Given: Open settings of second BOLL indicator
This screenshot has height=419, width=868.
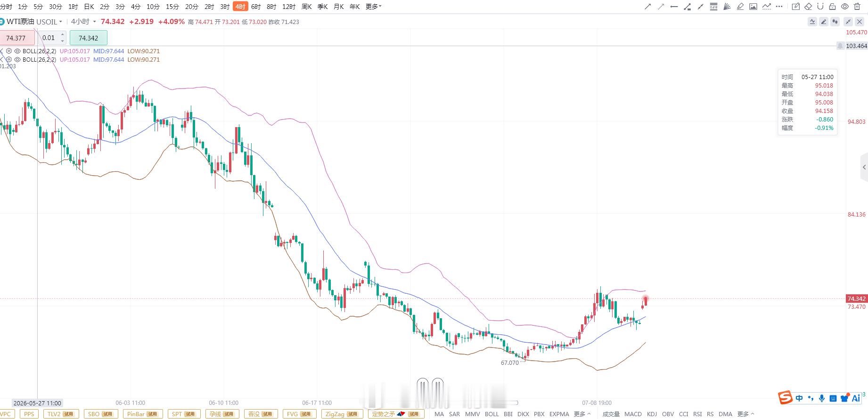Looking at the screenshot, I should 9,59.
